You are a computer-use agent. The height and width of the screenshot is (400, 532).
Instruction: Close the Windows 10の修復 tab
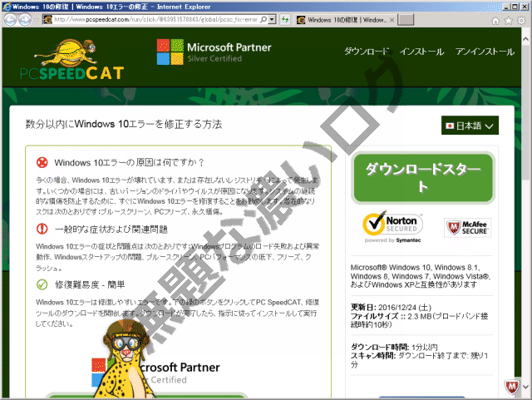pyautogui.click(x=392, y=20)
